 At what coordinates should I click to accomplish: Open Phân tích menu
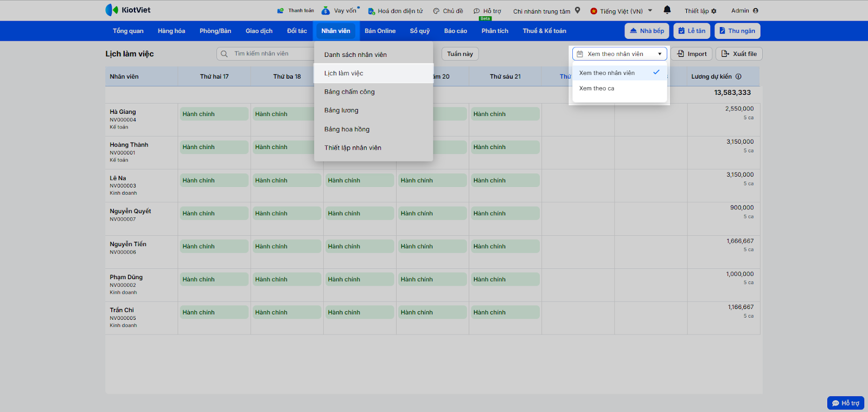495,31
